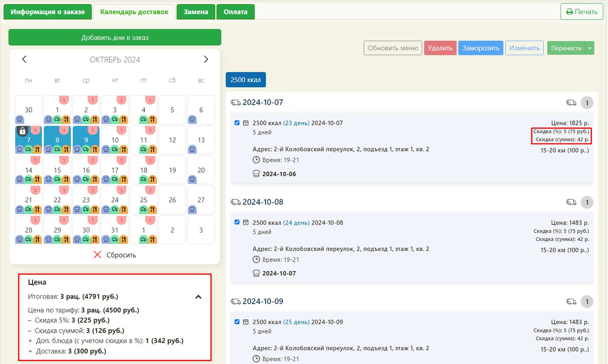
Task: Open the Перенести dropdown arrow
Action: point(589,48)
